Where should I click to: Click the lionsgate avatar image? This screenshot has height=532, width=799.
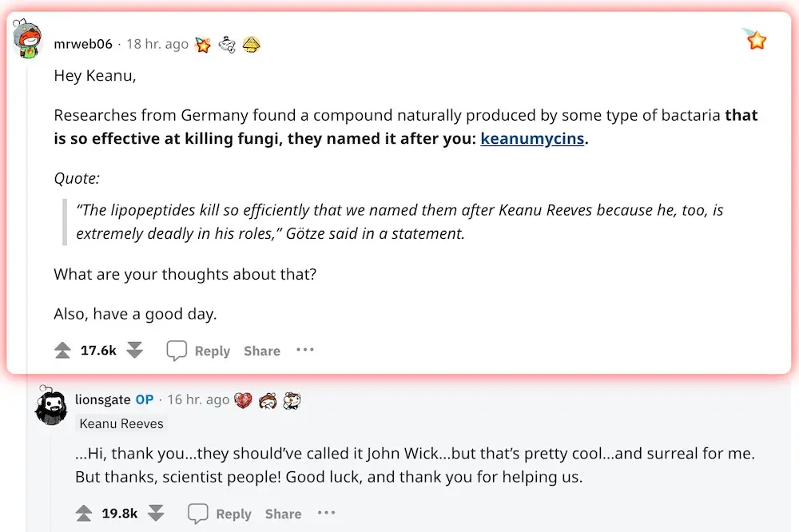[50, 405]
